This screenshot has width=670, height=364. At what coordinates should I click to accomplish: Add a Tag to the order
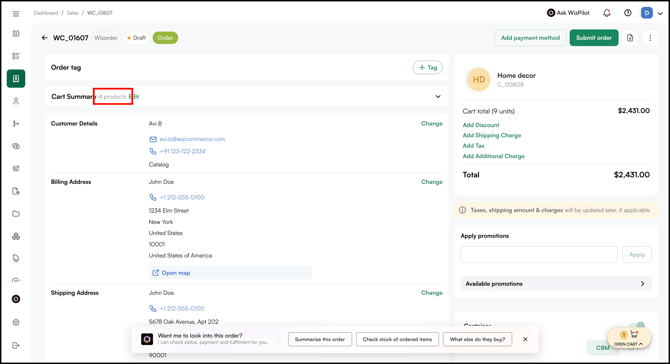[x=428, y=68]
